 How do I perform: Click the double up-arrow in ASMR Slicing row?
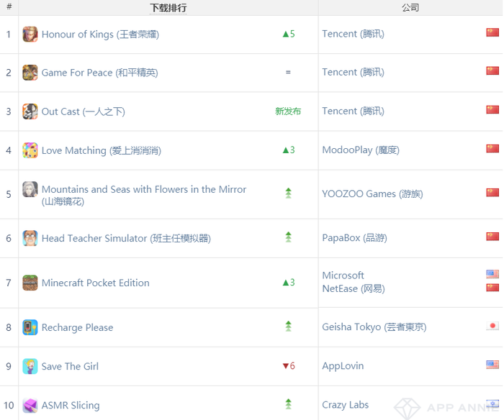point(288,404)
